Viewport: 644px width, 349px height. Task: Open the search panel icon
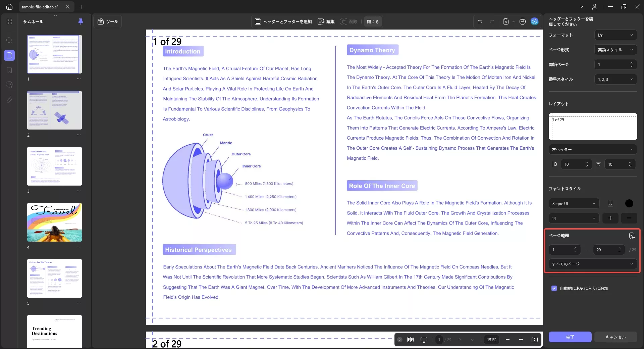coord(9,40)
